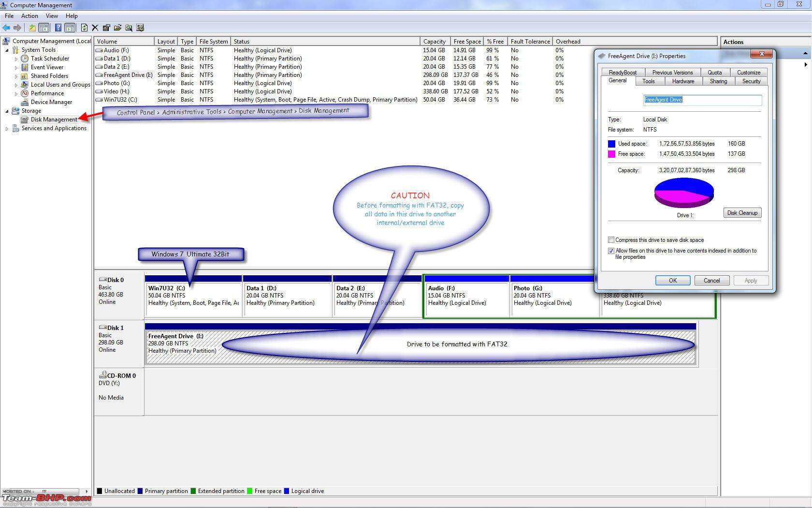Expand the Services and Applications node

7,128
